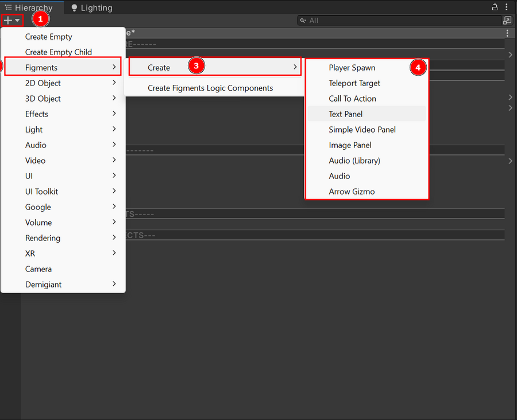Open the Volume submenu
The image size is (517, 420).
63,223
